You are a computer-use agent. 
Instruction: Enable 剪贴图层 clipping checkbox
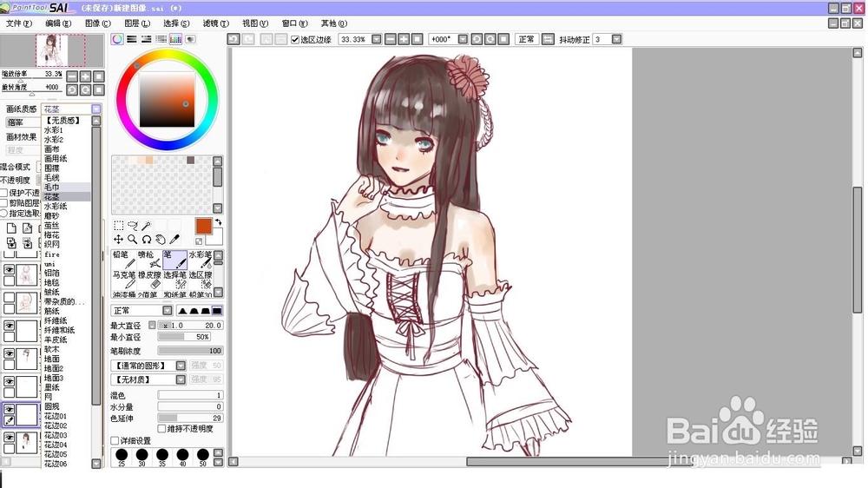tap(3, 203)
